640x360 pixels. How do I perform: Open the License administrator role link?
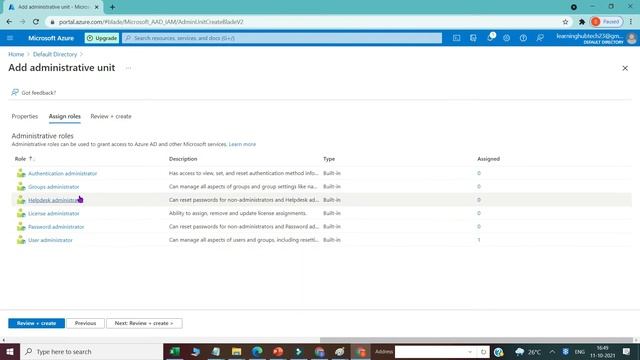click(53, 213)
